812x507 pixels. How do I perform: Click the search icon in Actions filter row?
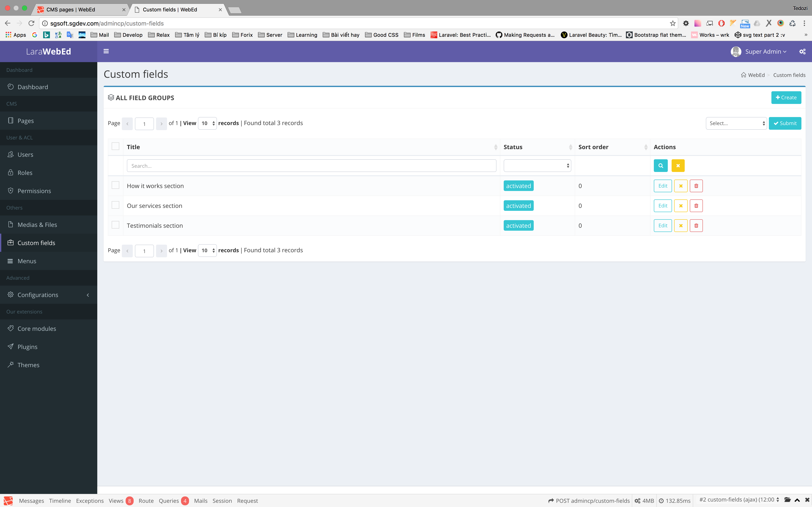point(660,166)
